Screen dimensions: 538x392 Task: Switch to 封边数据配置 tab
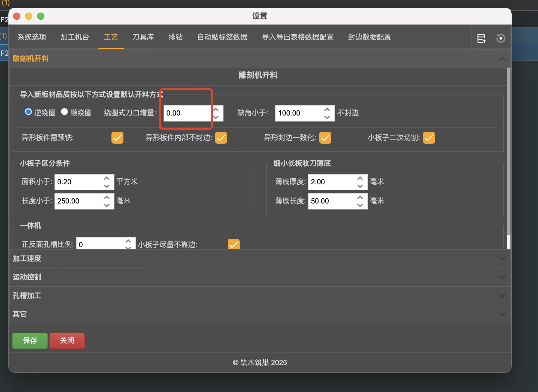tap(369, 37)
